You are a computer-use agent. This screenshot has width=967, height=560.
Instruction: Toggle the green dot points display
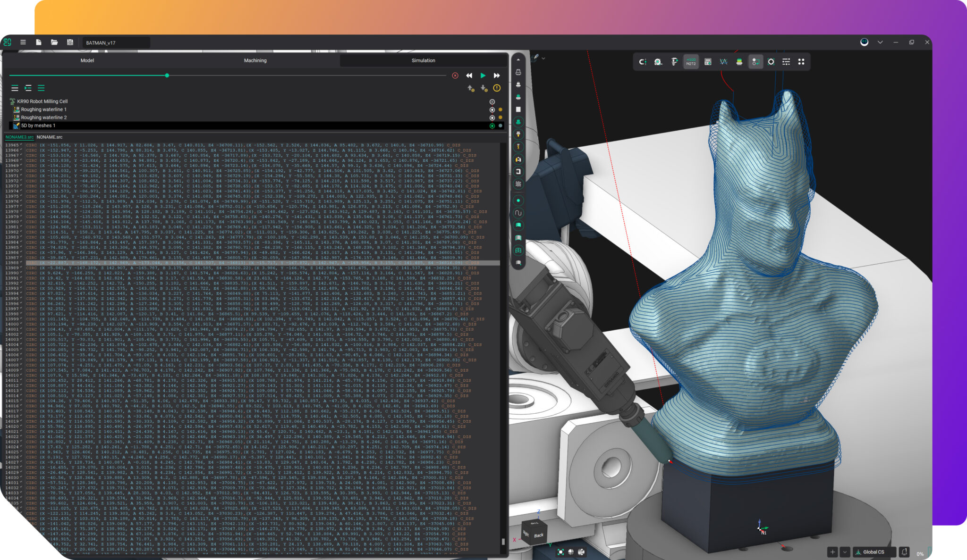point(518,201)
